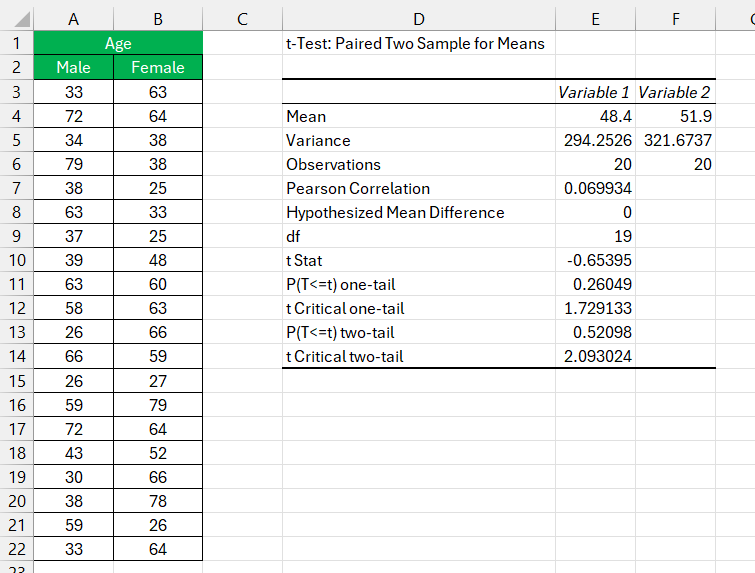Click Female age 78 in row 20
This screenshot has height=573, width=755.
(x=158, y=501)
